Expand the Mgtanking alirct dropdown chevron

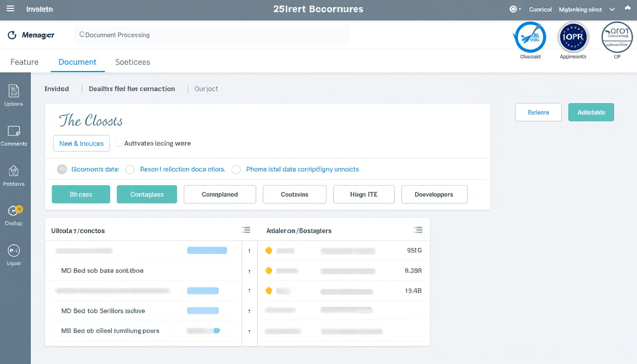[612, 9]
